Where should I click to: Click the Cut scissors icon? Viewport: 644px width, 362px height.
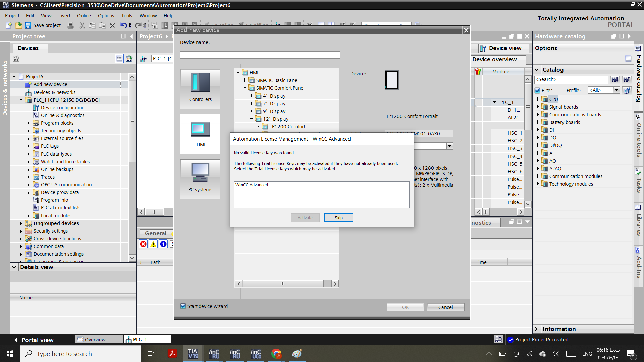(x=82, y=25)
